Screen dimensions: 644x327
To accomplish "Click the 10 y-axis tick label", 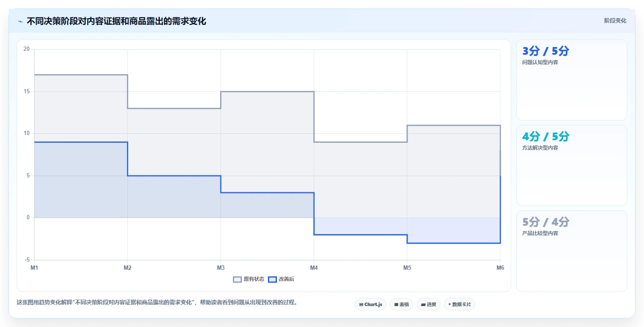I will point(26,133).
